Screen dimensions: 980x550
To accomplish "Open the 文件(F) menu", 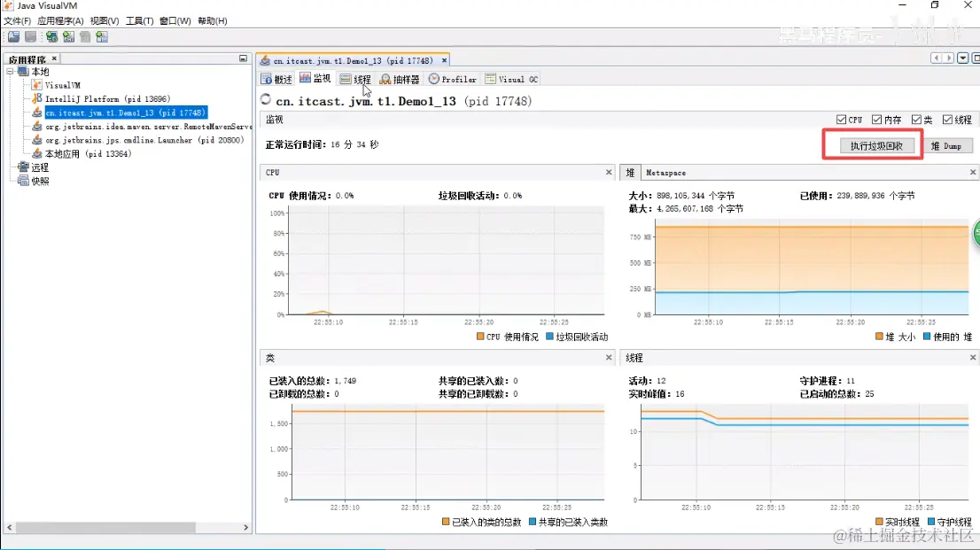I will 17,20.
